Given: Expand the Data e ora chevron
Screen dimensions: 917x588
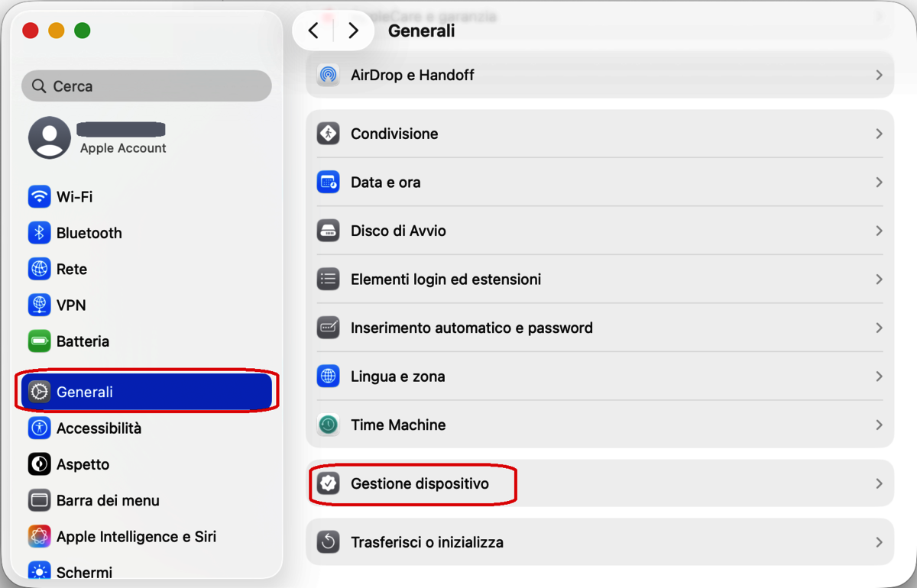Looking at the screenshot, I should coord(879,183).
